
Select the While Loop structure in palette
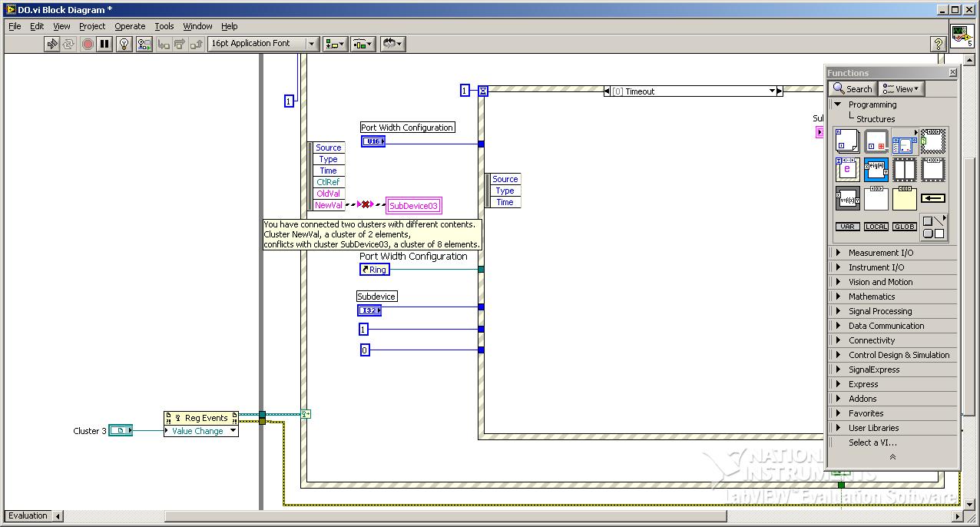(876, 141)
